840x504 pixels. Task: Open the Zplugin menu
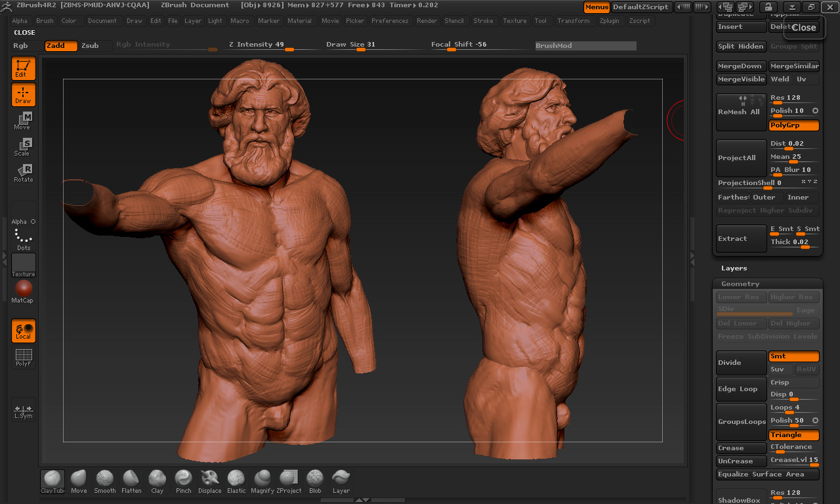[x=609, y=21]
